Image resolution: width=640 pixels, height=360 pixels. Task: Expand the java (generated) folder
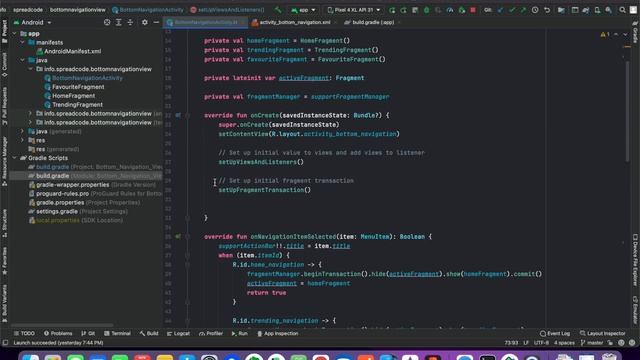coord(22,131)
